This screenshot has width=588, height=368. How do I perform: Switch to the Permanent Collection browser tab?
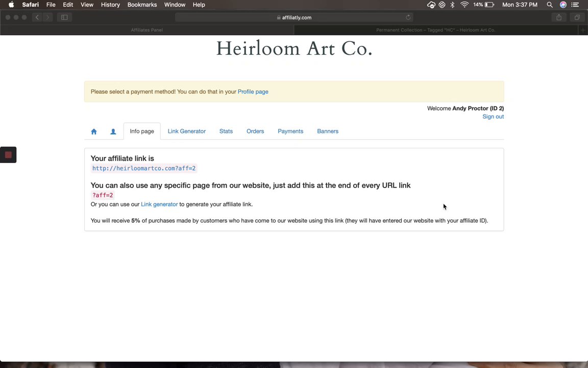pos(436,30)
